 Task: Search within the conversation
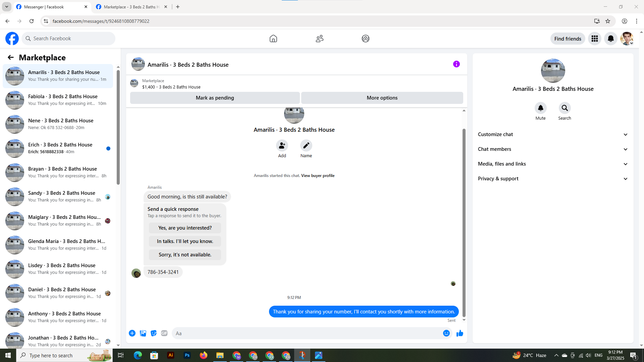pyautogui.click(x=565, y=108)
